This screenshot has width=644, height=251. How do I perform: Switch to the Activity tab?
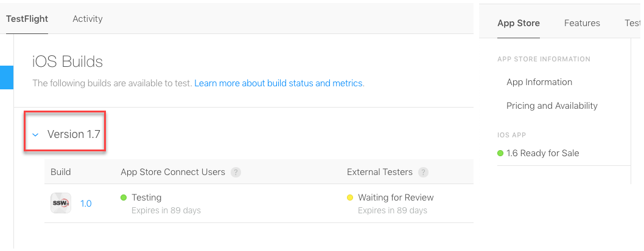[88, 19]
